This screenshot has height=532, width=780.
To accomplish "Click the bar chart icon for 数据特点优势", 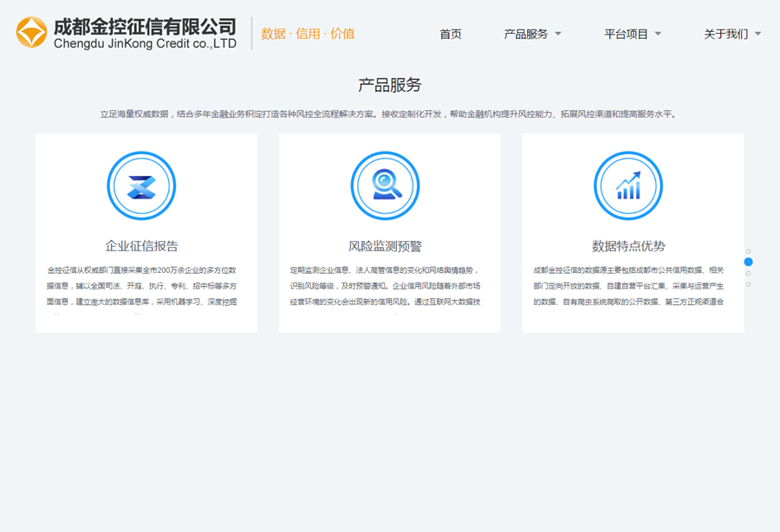I will click(x=628, y=186).
